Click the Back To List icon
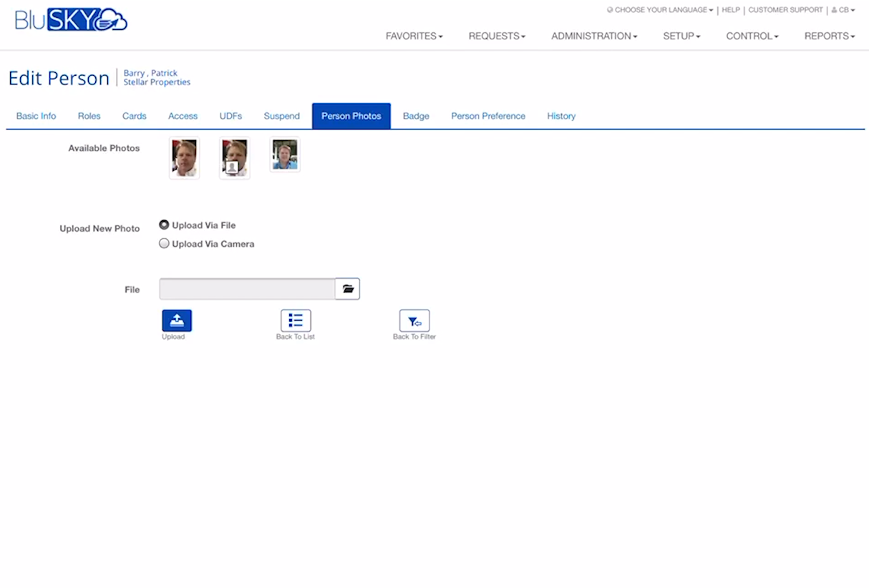Screen dimensions: 869x588 [x=296, y=320]
